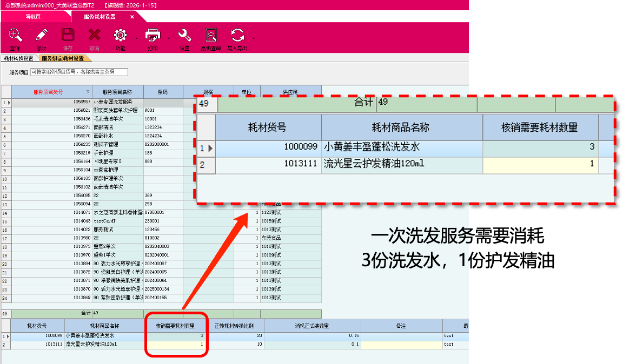The image size is (623, 364).
Task: Click the 服务项目名称 column header
Action: click(117, 92)
